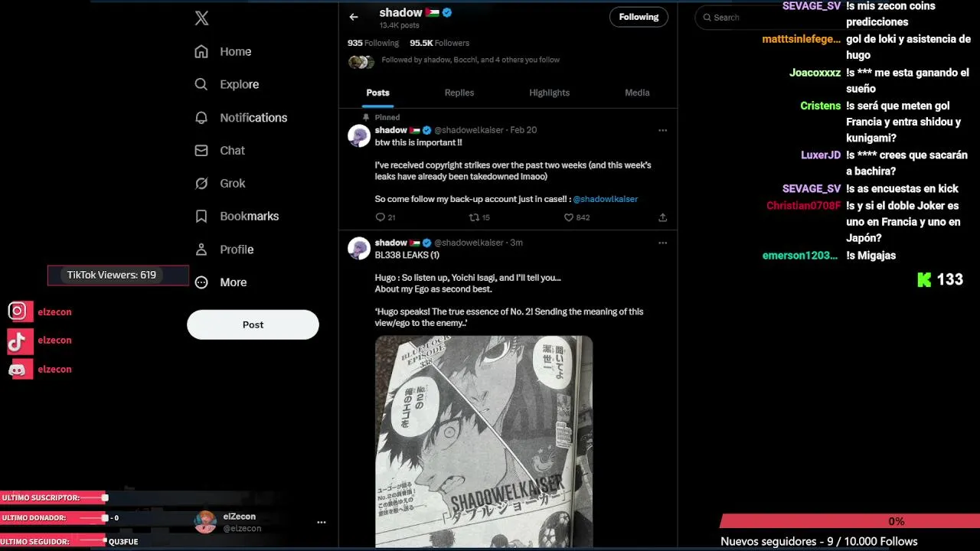Open the elZecon account switcher dots
Viewport: 980px width, 551px height.
322,523
